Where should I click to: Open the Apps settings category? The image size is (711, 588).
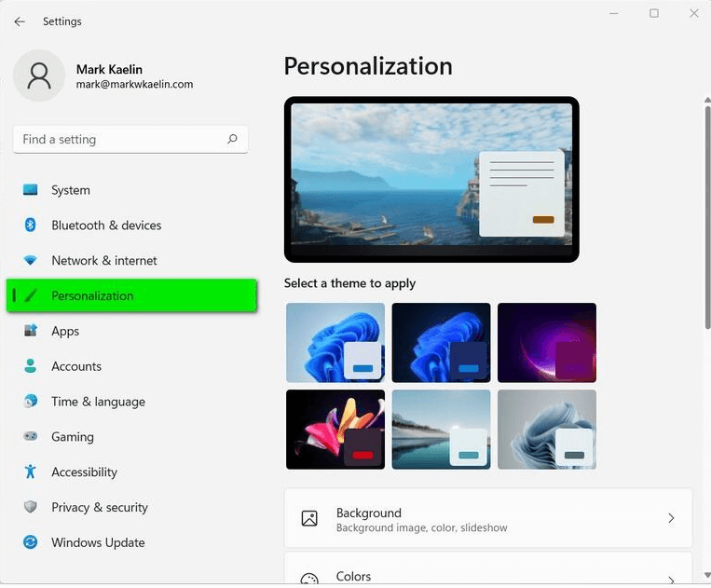131,331
